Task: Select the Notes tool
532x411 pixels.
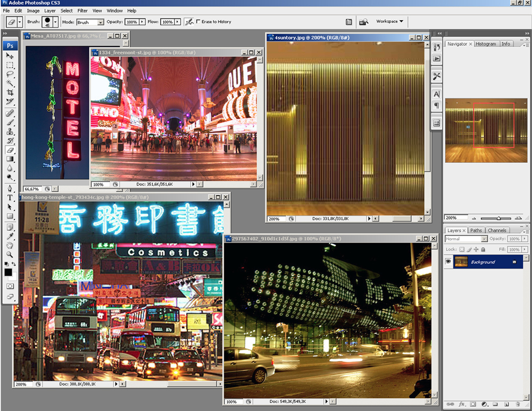Action: click(x=10, y=227)
